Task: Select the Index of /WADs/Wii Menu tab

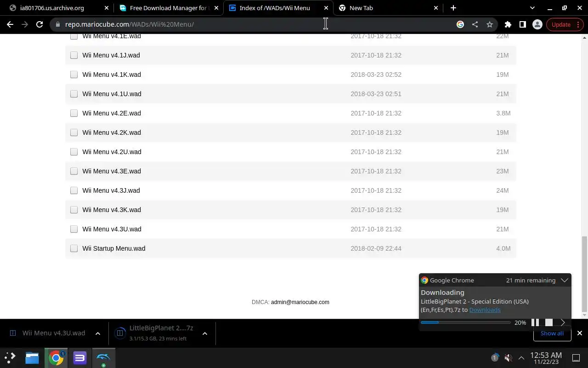Action: pos(278,8)
